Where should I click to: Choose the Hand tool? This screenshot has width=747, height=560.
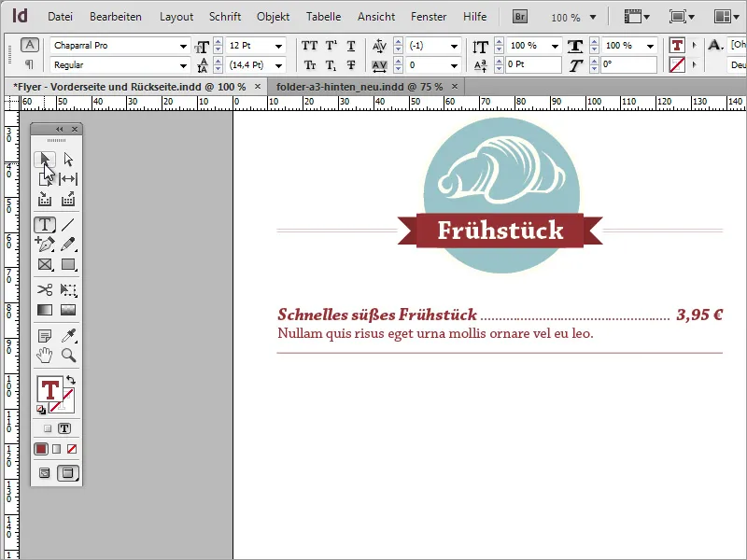[x=45, y=356]
